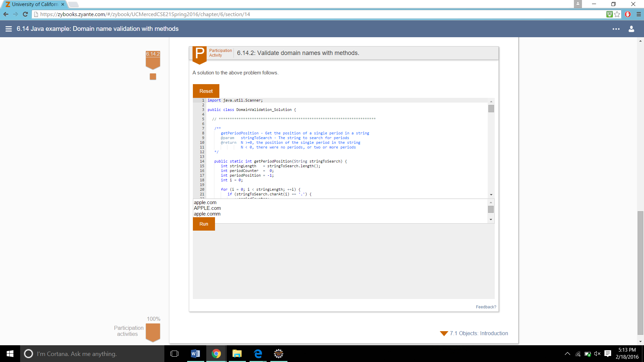Open Microsoft Edge from the taskbar
The width and height of the screenshot is (644, 362).
[x=258, y=354]
